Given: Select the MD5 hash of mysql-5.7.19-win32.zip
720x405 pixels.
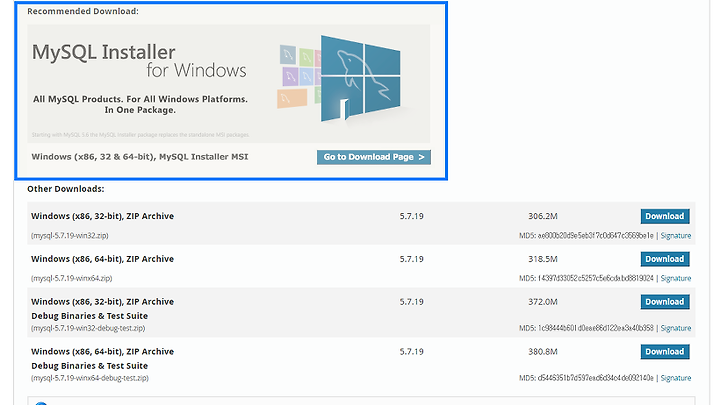Looking at the screenshot, I should (x=596, y=236).
